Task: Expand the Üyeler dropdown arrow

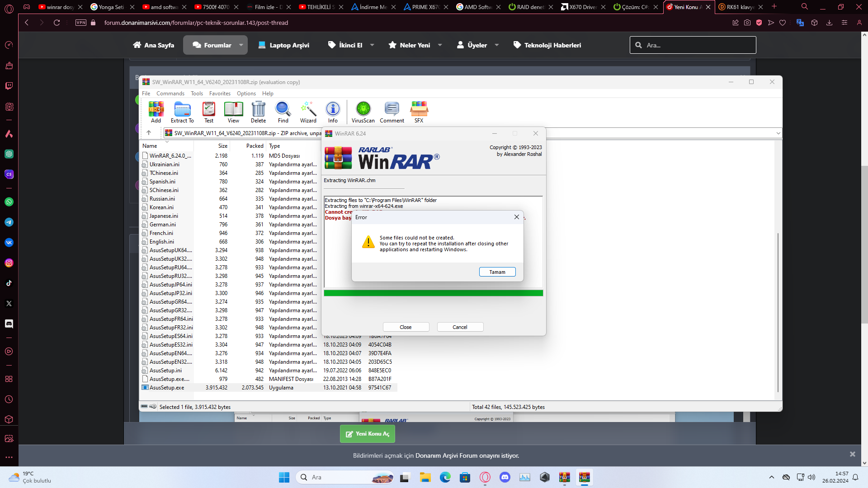Action: pos(497,45)
